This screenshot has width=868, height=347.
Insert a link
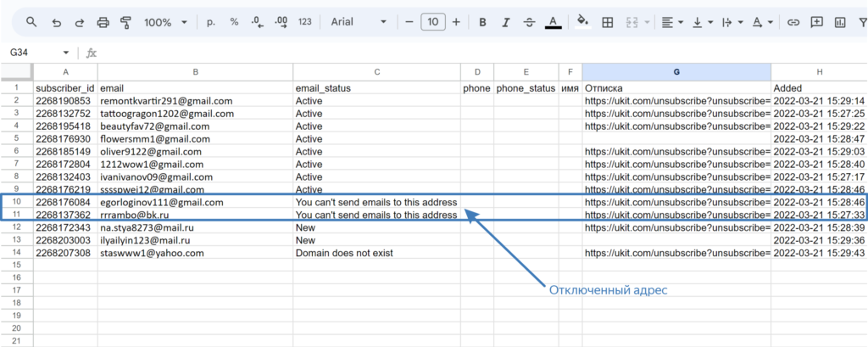coord(793,22)
